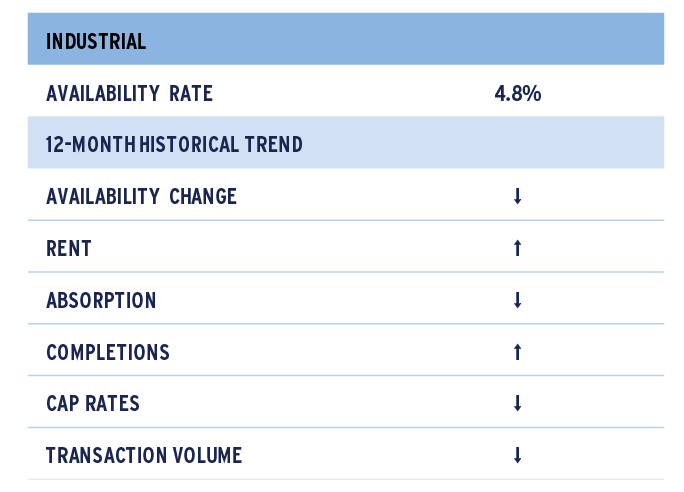
Task: Click the COMPLETIONS row label
Action: tap(108, 352)
